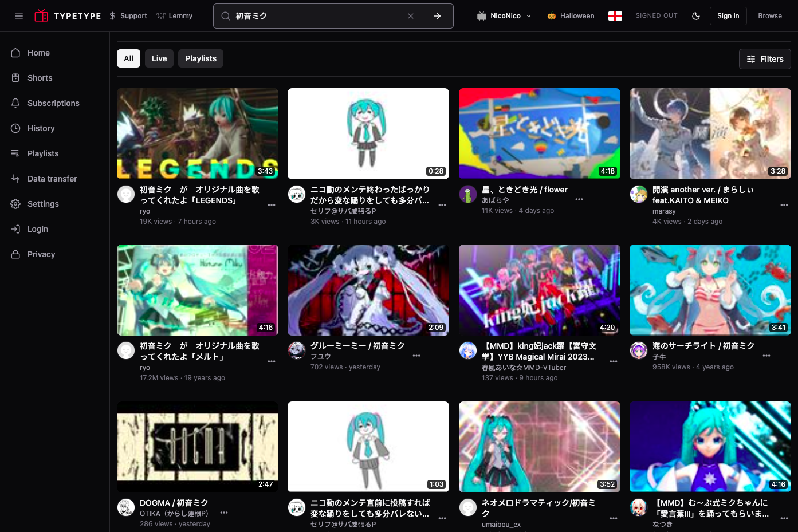This screenshot has height=532, width=798.
Task: Open options menu for 開演 another ver. video
Action: (784, 205)
